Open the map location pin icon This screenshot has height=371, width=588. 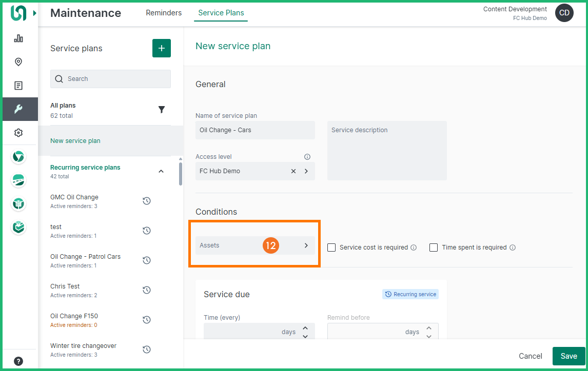point(18,62)
